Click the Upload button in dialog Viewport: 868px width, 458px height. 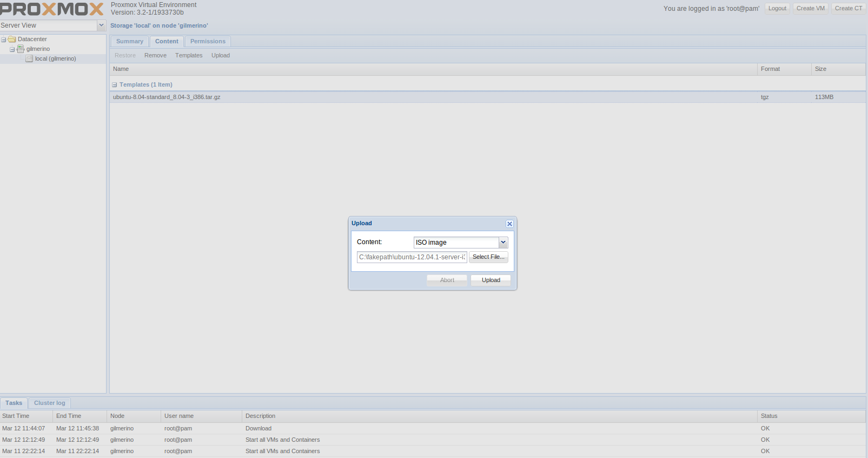491,280
